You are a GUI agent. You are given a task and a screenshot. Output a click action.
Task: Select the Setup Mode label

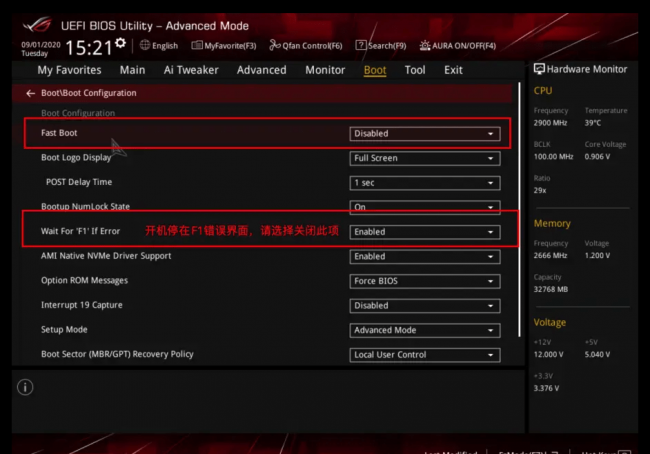click(64, 330)
